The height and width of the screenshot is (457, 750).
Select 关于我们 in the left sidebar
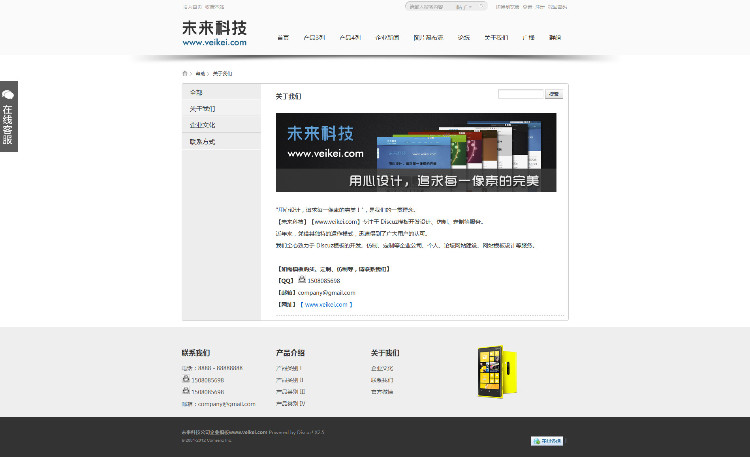[x=221, y=109]
